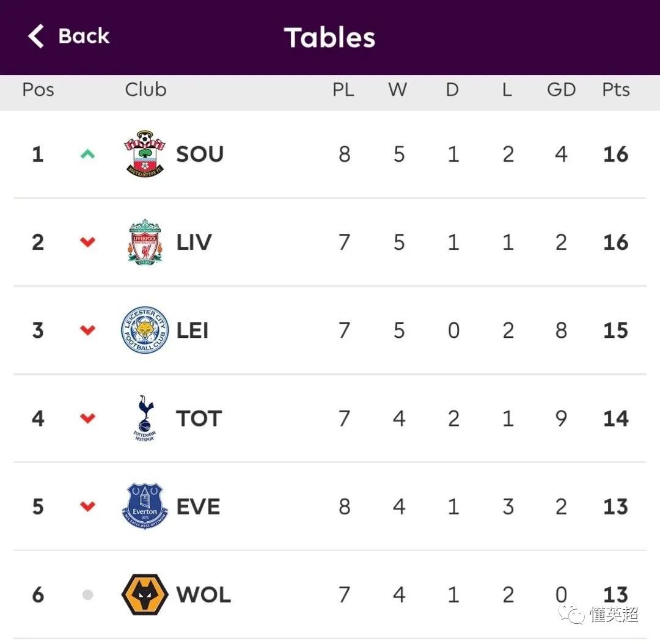This screenshot has height=644, width=660.
Task: Click the Back chevron arrow
Action: coord(36,36)
